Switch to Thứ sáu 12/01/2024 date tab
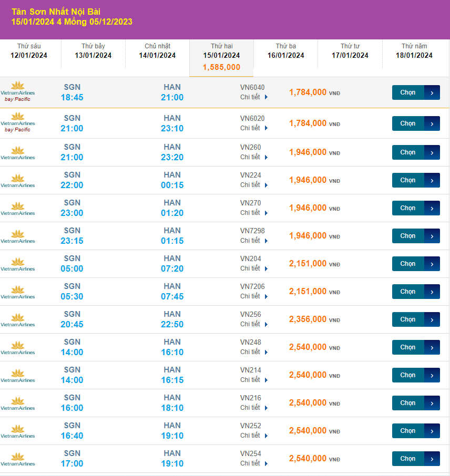450x476 pixels. click(29, 51)
